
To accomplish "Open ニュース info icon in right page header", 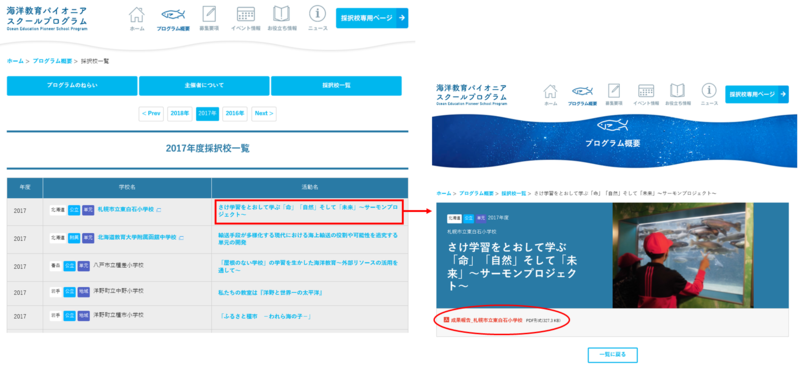I will coord(709,94).
